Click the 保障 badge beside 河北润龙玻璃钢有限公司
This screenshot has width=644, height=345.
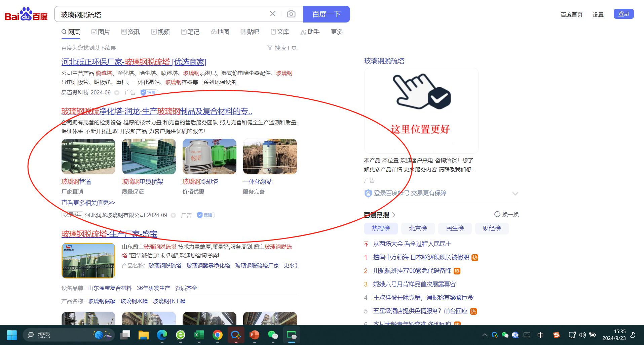(x=205, y=215)
